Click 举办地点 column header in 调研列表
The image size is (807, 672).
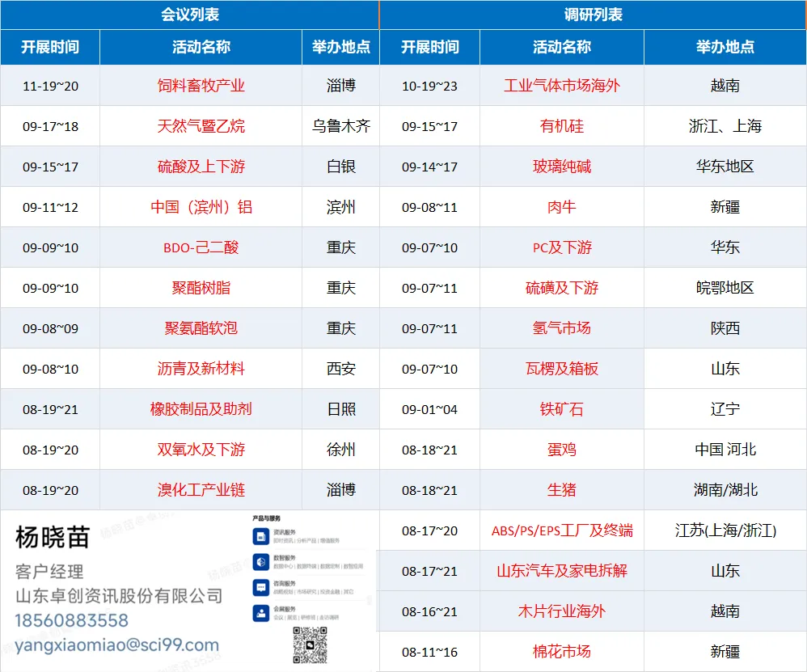pos(725,48)
